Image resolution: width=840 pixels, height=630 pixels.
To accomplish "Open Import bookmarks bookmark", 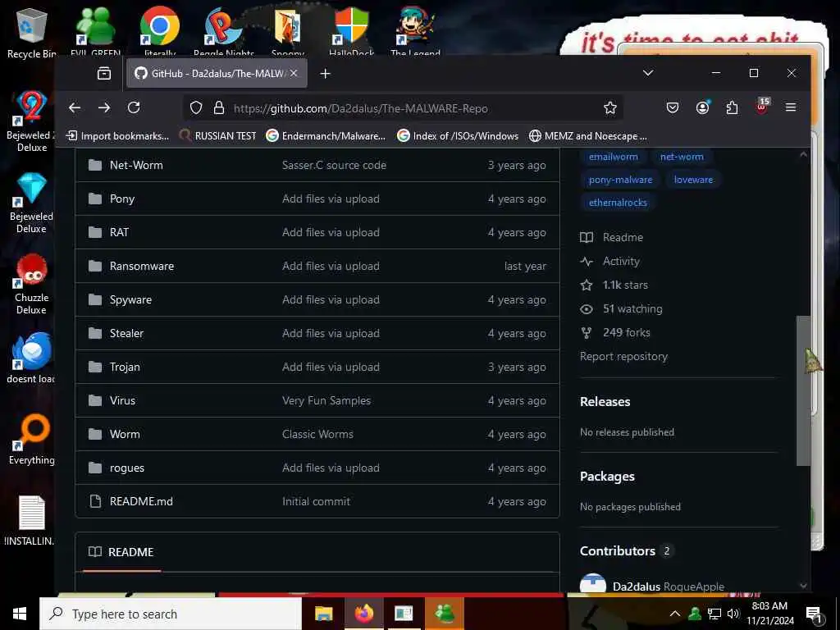I will [x=117, y=136].
